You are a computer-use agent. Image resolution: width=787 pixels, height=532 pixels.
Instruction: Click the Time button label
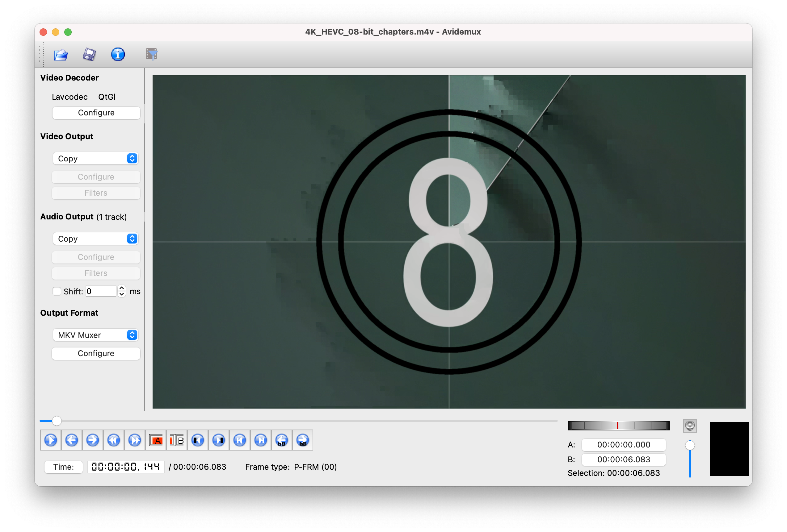click(63, 467)
